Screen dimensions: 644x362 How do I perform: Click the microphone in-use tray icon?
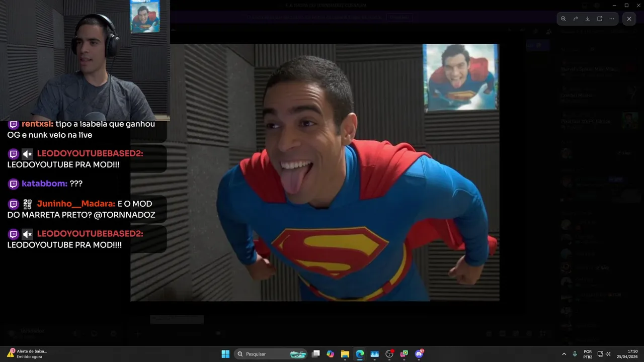[575, 354]
